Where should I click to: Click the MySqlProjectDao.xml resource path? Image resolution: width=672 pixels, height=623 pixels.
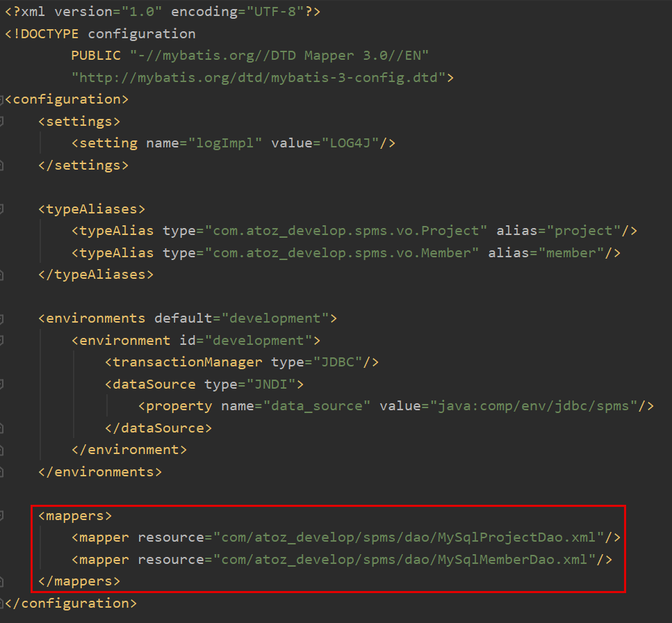tap(409, 537)
